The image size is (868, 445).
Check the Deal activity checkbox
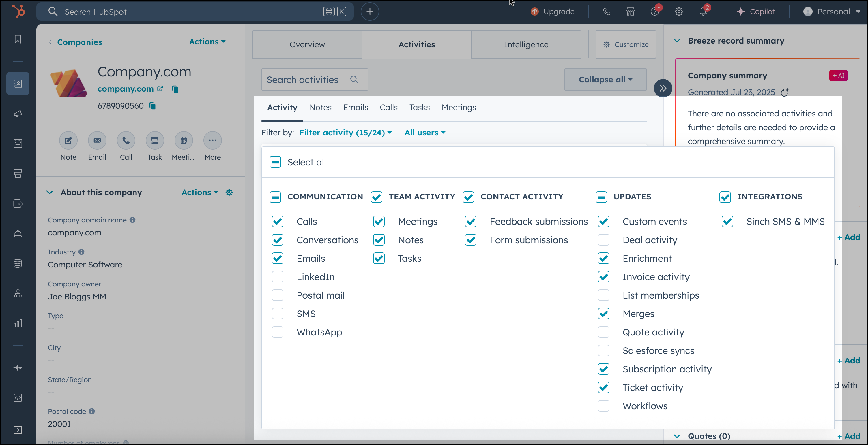point(604,240)
